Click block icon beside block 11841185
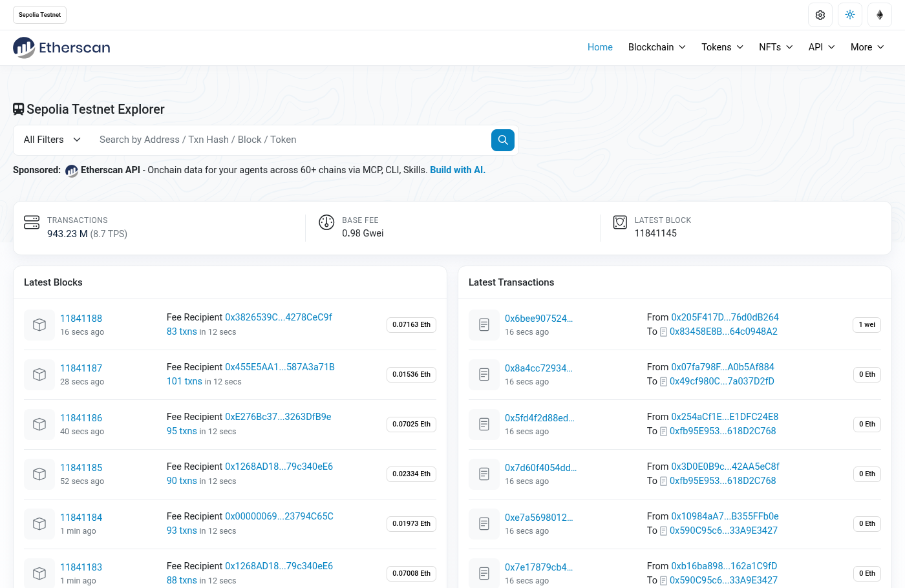 click(x=39, y=474)
